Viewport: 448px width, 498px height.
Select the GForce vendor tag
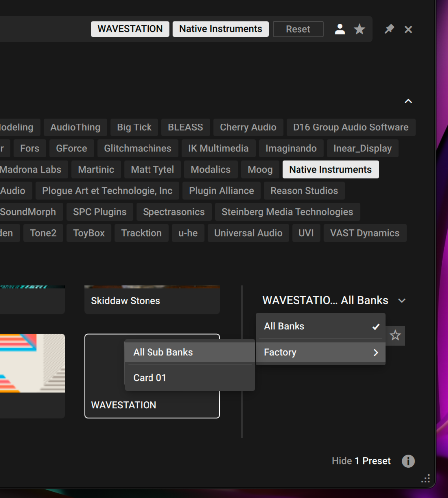71,148
